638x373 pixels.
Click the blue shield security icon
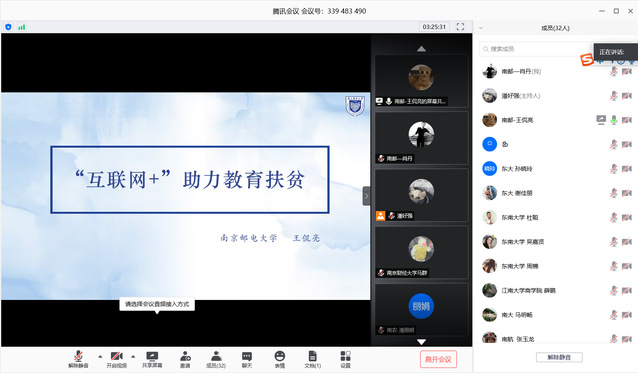(8, 27)
